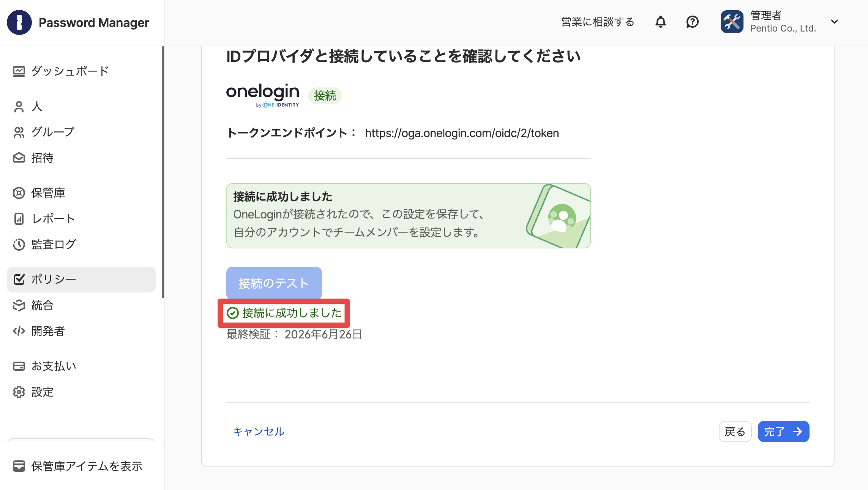Click the 招待 envelope icon
This screenshot has width=868, height=490.
[19, 158]
